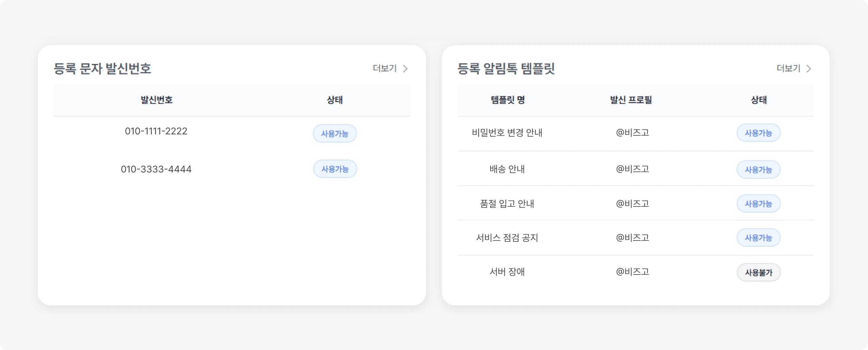
Task: Click the 사용가능 badge for 비밀번호 변경 안내
Action: [x=758, y=133]
